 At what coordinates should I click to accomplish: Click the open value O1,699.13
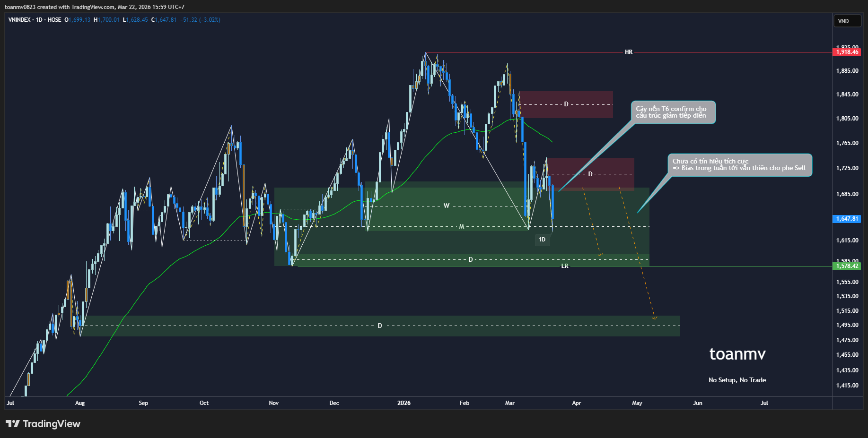[77, 20]
